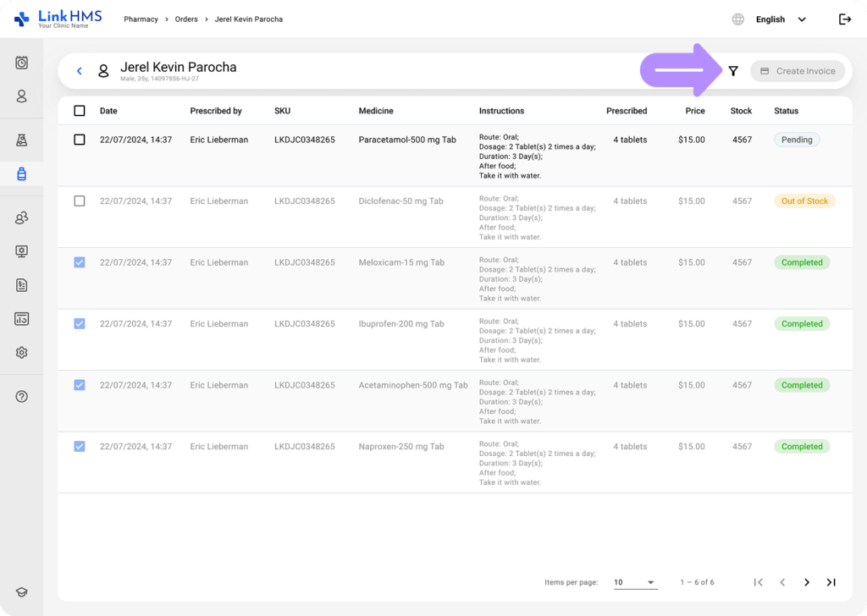Image resolution: width=867 pixels, height=616 pixels.
Task: Uncheck the Ibuprofen-200 mg Tab row
Action: [80, 324]
